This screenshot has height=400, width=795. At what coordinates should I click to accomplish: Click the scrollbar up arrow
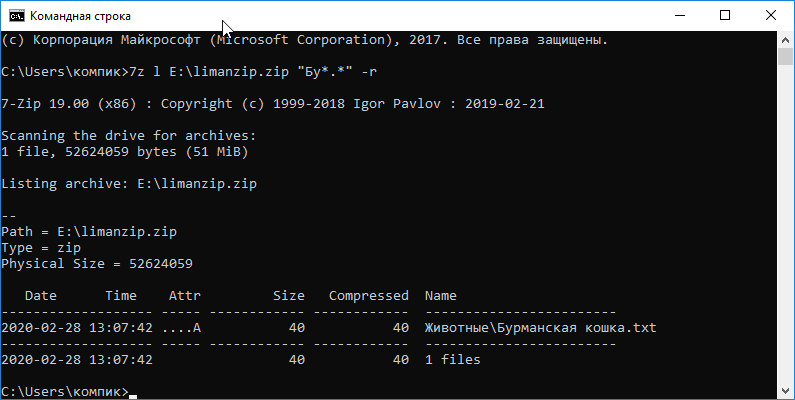(785, 40)
